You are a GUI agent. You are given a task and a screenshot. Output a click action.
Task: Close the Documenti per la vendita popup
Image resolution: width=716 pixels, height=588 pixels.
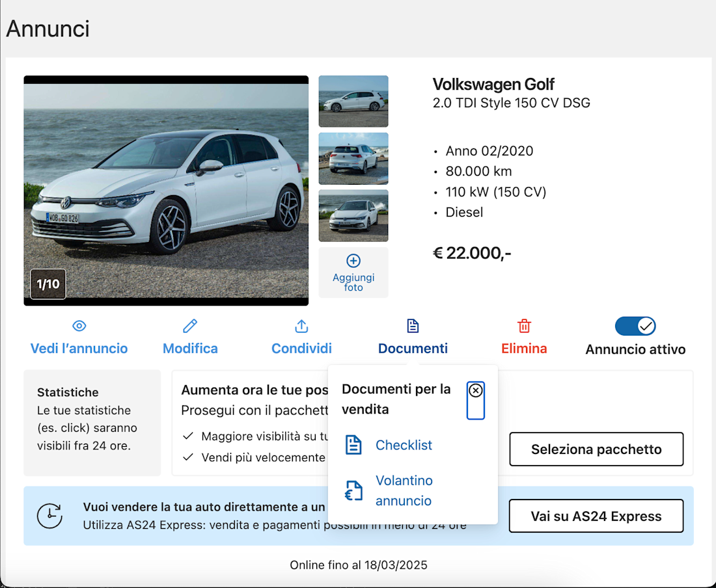[476, 390]
